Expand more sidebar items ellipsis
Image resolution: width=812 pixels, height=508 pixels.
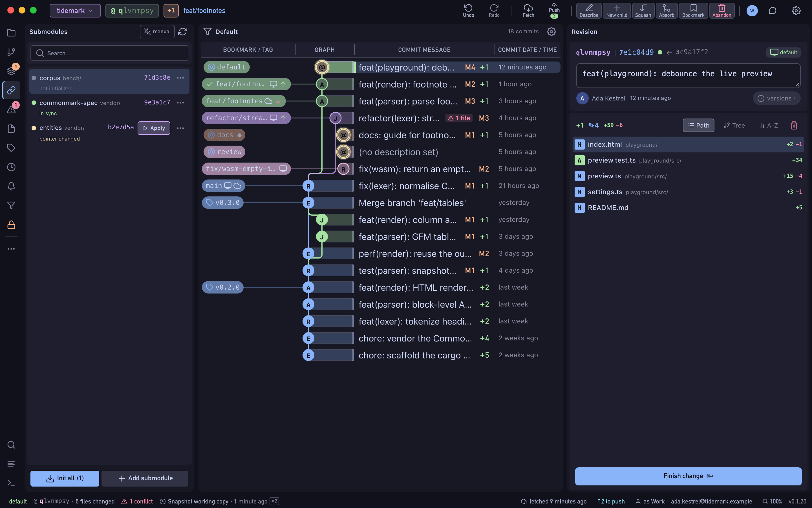(x=11, y=249)
